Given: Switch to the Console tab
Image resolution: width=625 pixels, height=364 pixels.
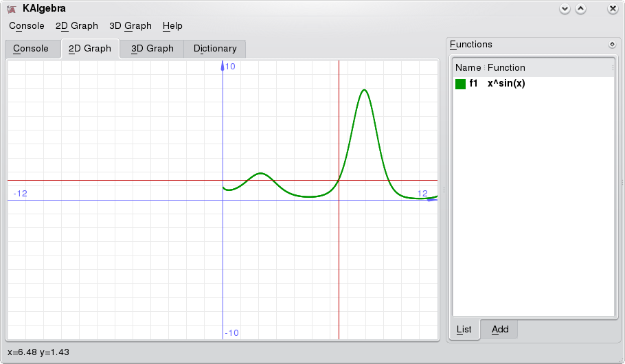Looking at the screenshot, I should click(x=33, y=49).
